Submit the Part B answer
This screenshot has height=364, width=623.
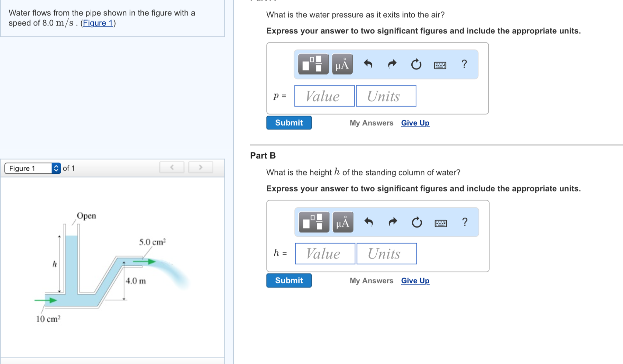click(288, 280)
